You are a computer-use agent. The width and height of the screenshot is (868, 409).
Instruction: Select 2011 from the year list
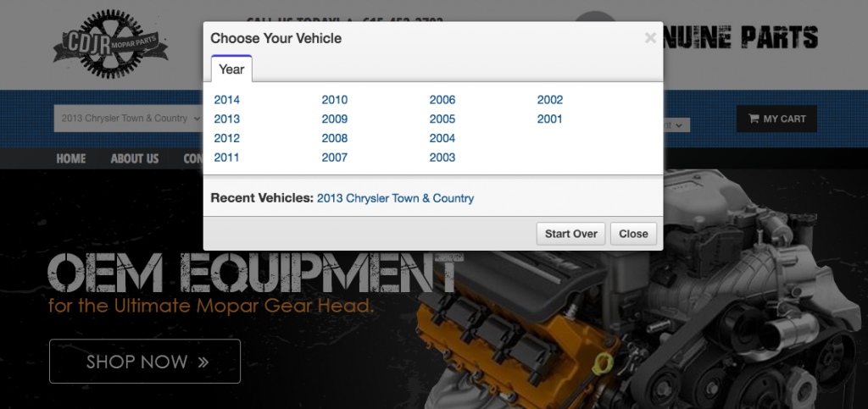point(226,158)
